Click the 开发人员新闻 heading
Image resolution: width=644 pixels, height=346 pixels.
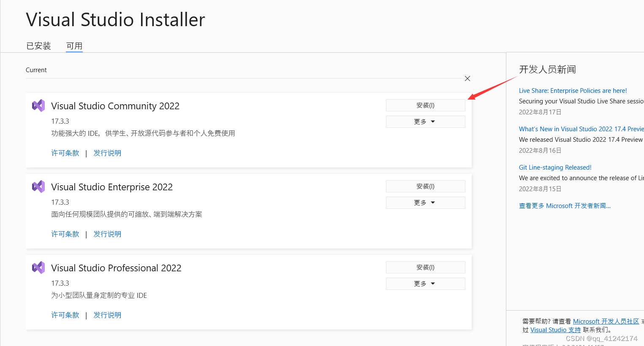pyautogui.click(x=547, y=69)
